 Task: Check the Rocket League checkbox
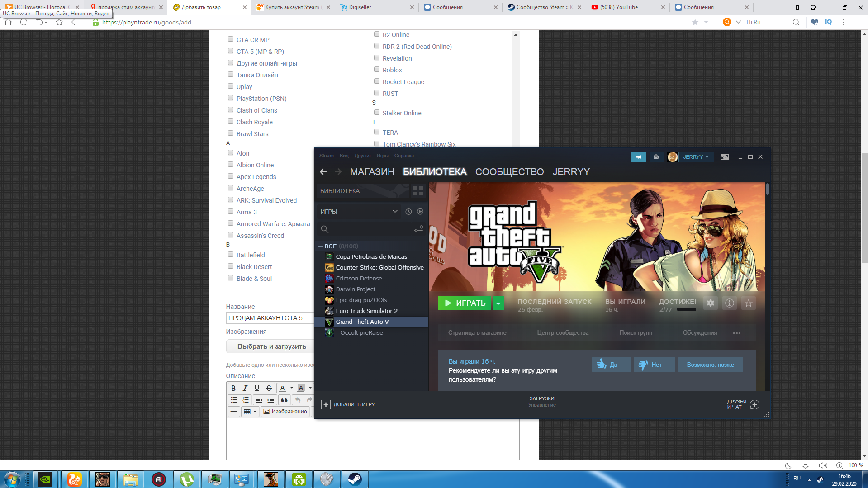377,81
